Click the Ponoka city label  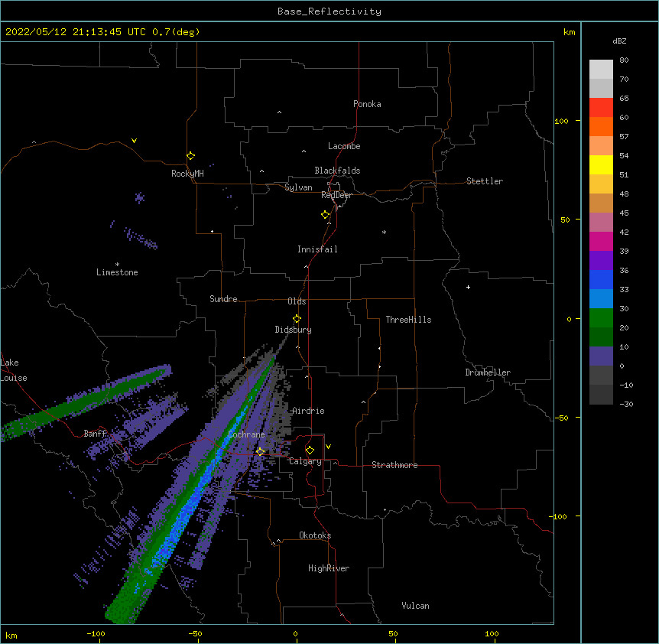point(367,104)
